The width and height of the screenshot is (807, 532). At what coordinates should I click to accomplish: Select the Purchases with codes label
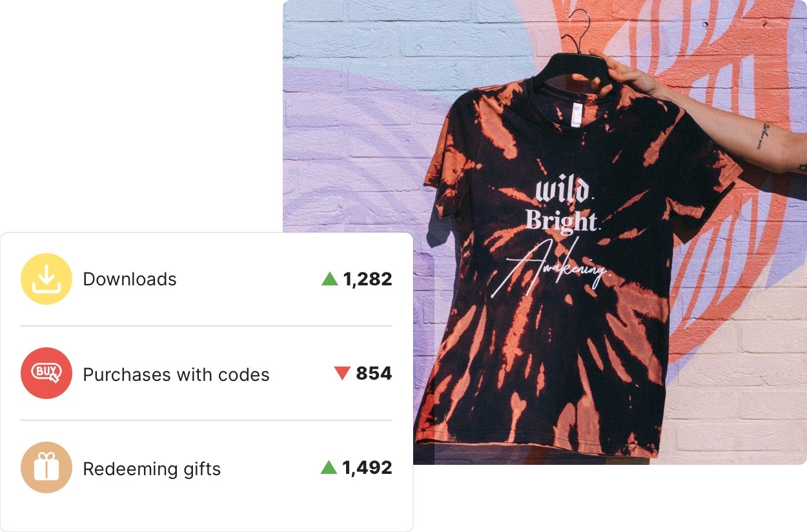[176, 374]
